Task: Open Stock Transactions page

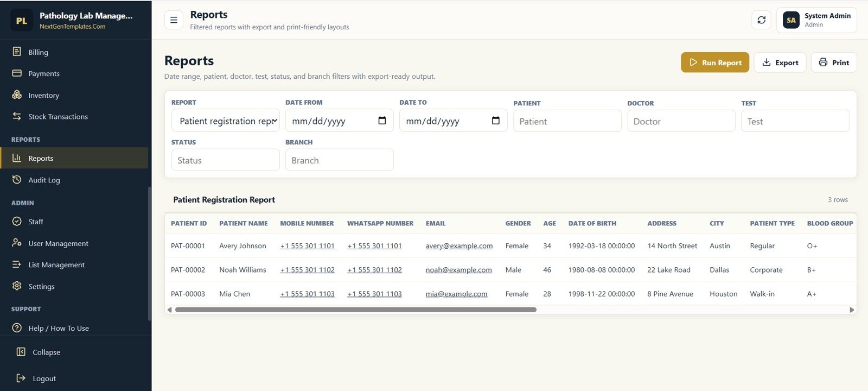Action: (x=74, y=116)
